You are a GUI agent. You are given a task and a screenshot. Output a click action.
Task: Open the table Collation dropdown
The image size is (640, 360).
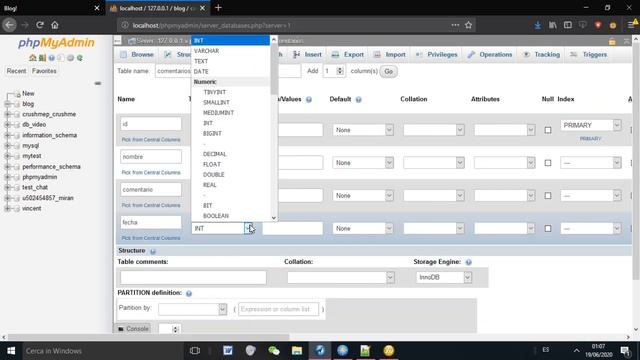click(340, 278)
